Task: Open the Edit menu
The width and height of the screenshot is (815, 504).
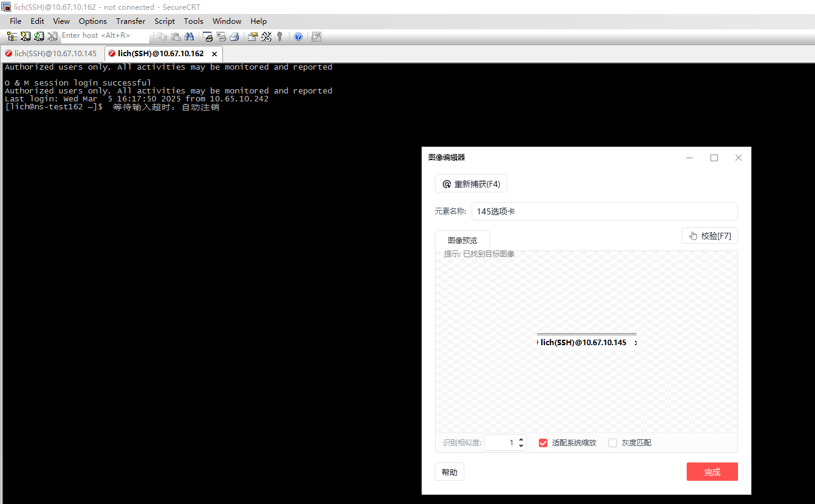Action: [x=37, y=21]
